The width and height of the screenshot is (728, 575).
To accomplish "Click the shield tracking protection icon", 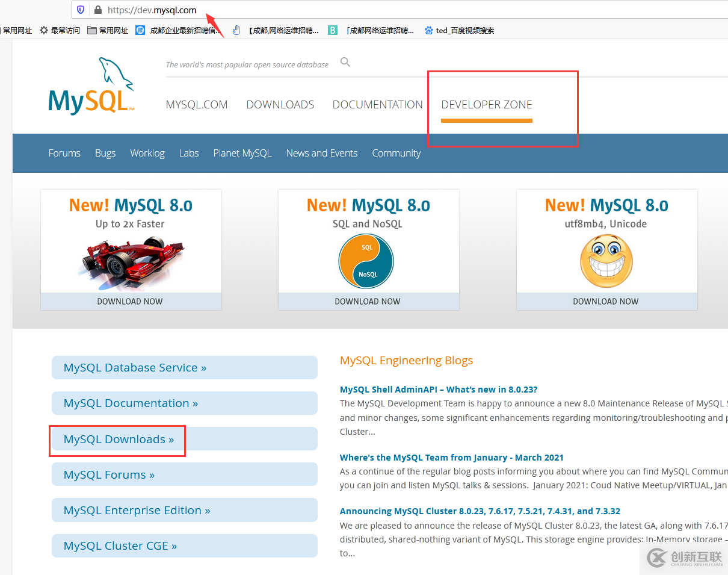I will pos(81,10).
